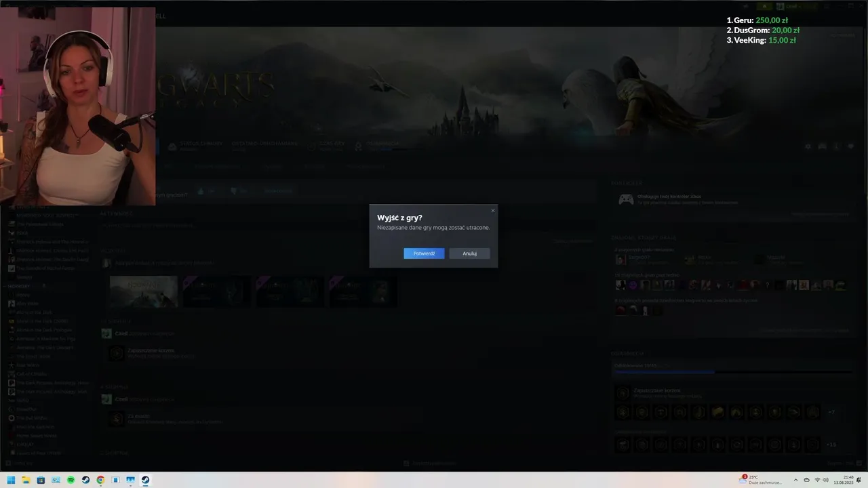Open Spotify from the taskbar
Viewport: 868px width, 488px height.
pyautogui.click(x=71, y=480)
